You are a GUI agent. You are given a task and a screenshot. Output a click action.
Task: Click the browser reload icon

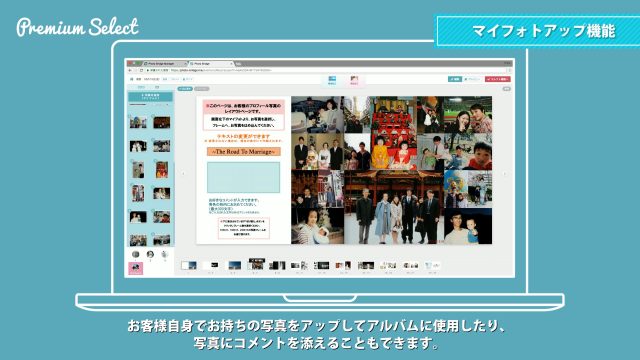(142, 70)
